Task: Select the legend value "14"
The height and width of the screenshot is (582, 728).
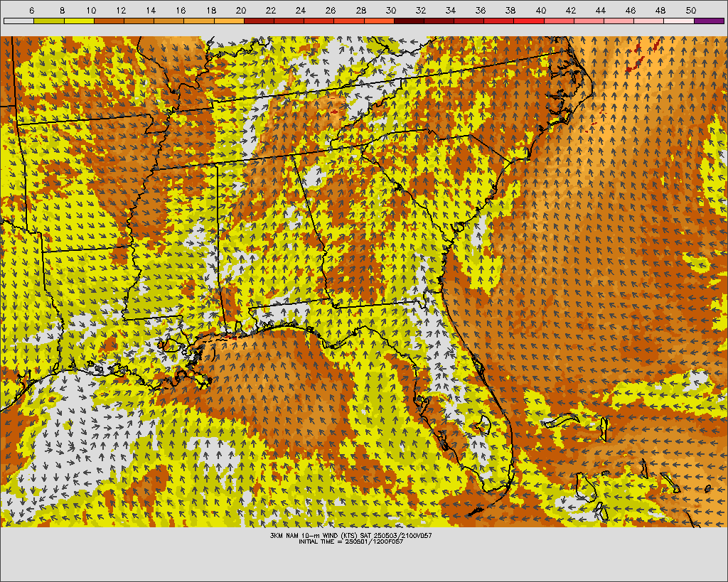Action: tap(151, 10)
